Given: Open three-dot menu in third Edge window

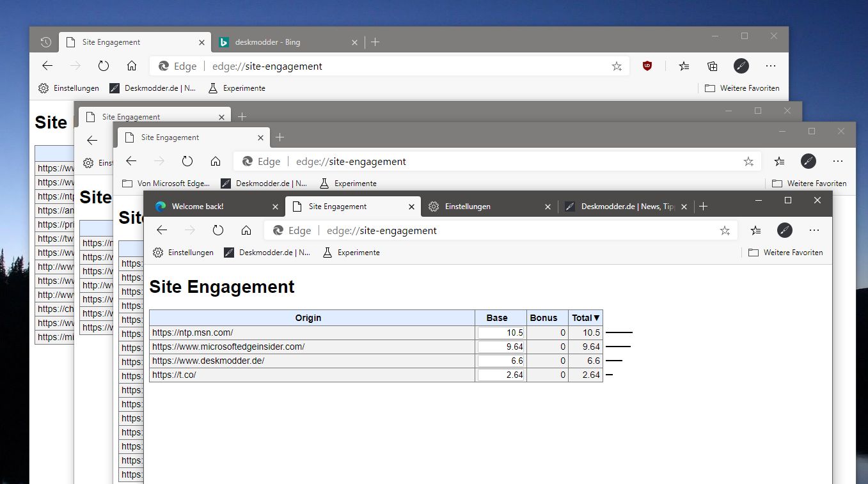Looking at the screenshot, I should 838,161.
